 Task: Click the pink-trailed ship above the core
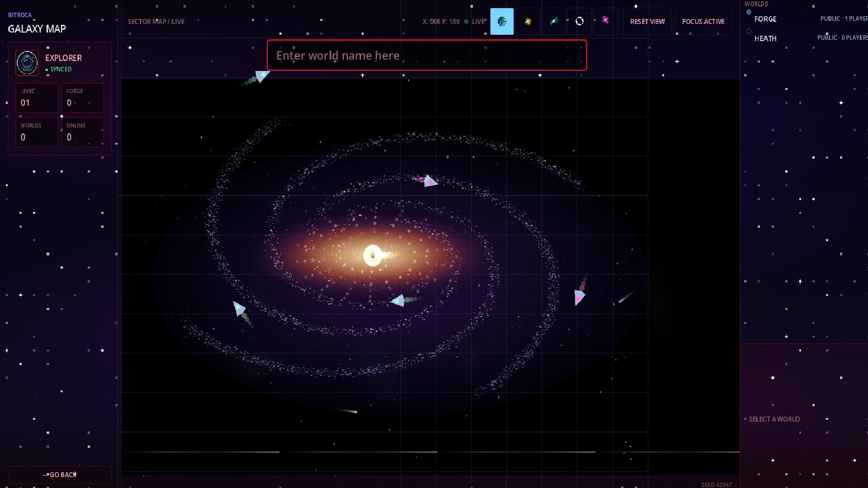click(429, 181)
